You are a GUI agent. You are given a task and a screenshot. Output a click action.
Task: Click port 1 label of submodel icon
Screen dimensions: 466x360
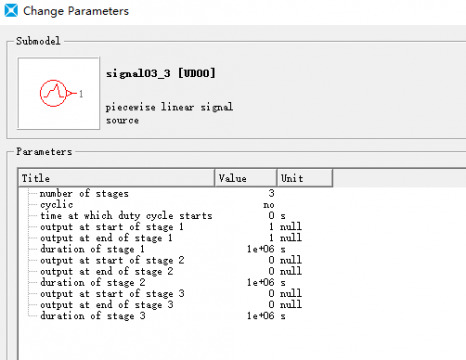[x=81, y=94]
